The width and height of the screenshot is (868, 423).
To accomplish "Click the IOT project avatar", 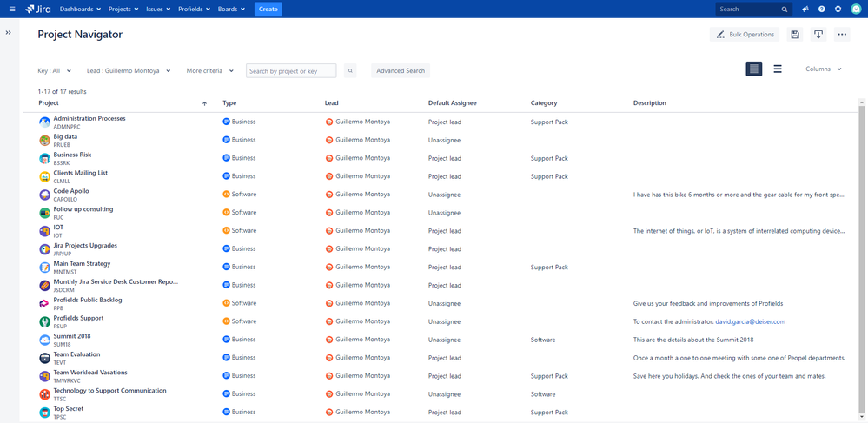I will point(45,231).
